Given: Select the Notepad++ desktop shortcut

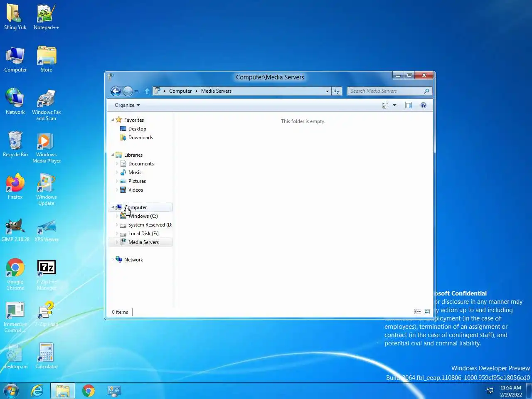Looking at the screenshot, I should coord(46,17).
